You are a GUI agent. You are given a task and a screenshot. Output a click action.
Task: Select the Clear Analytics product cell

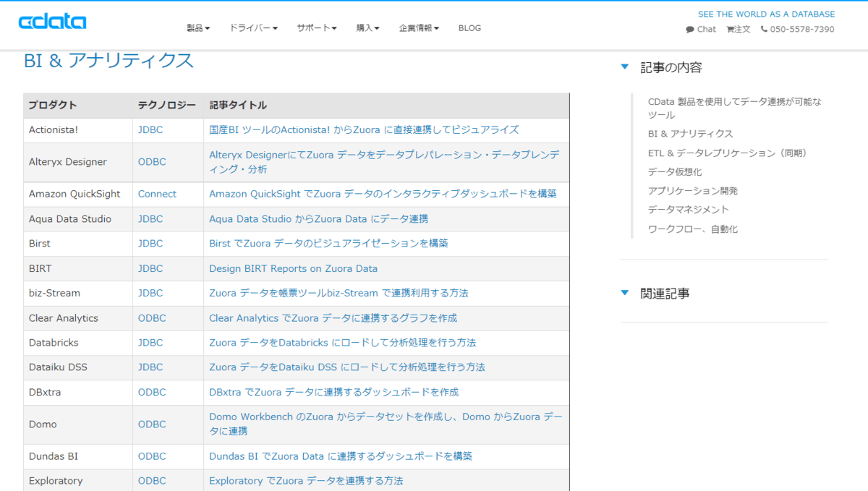(x=78, y=317)
